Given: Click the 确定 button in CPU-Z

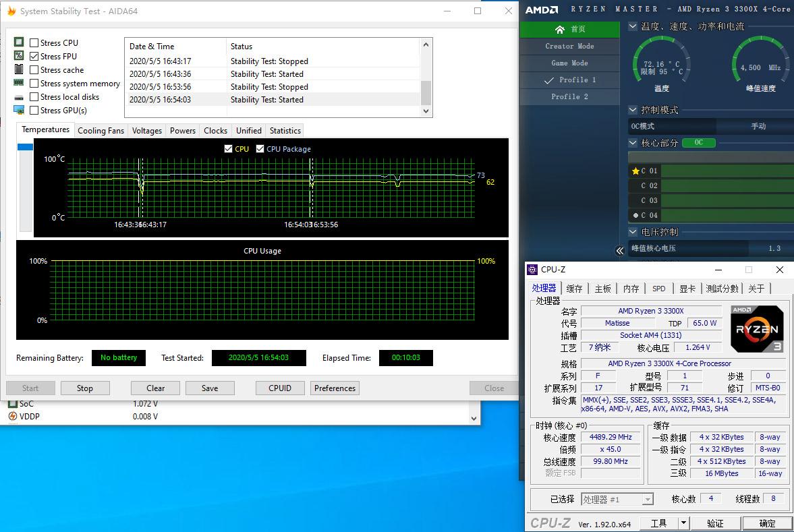Looking at the screenshot, I should (767, 523).
